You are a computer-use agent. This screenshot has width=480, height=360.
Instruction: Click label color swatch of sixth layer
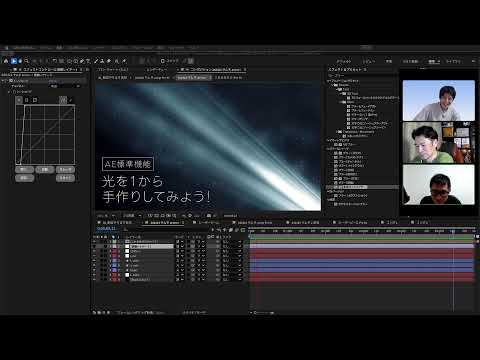click(114, 265)
